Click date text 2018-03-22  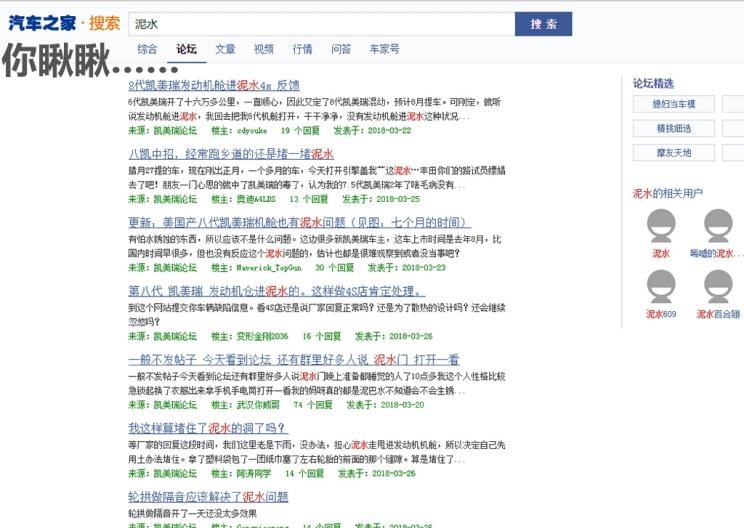click(x=390, y=130)
